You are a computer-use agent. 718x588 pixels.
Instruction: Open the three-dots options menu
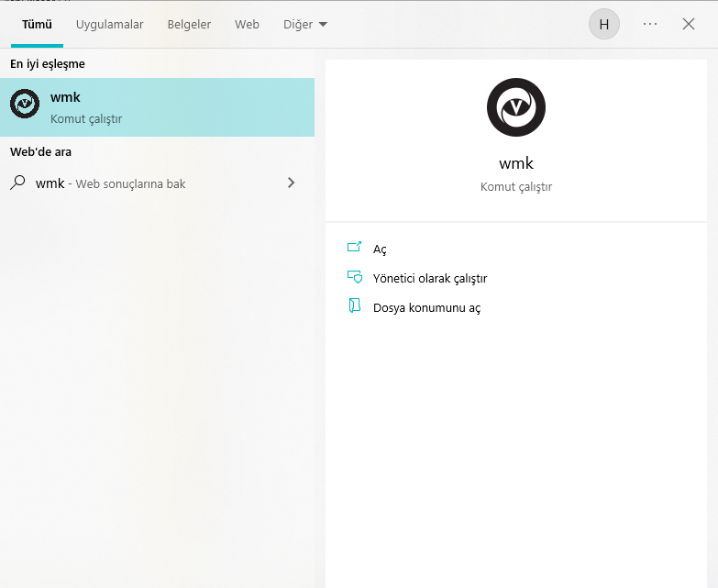pyautogui.click(x=650, y=24)
